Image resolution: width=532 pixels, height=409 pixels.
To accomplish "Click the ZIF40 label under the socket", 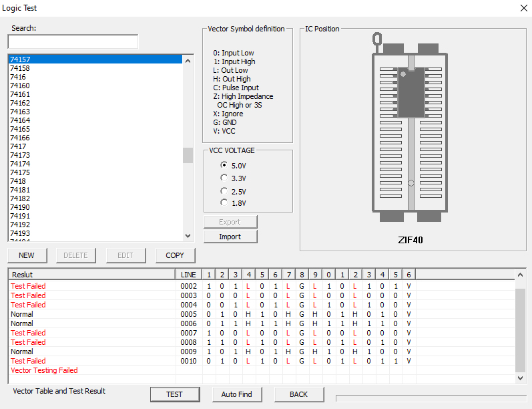I will tap(411, 240).
